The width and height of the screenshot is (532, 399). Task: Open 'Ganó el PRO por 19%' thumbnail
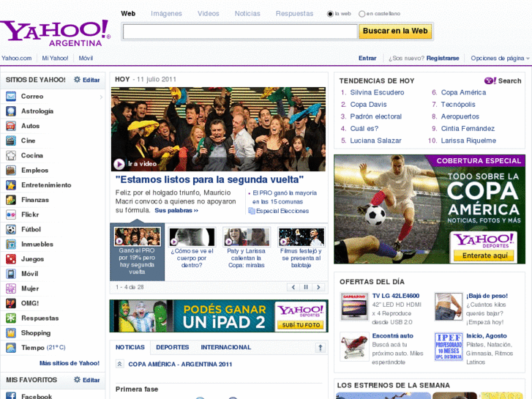pos(137,236)
